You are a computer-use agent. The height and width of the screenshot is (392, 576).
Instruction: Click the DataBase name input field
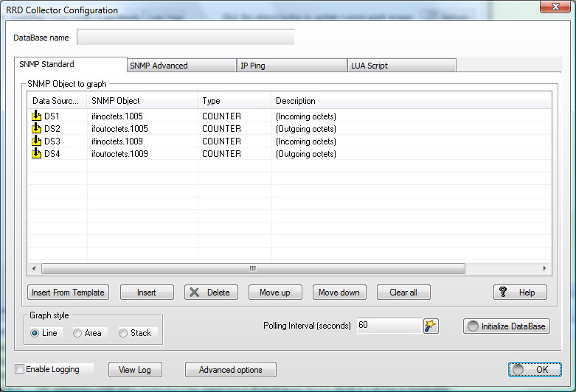(186, 37)
